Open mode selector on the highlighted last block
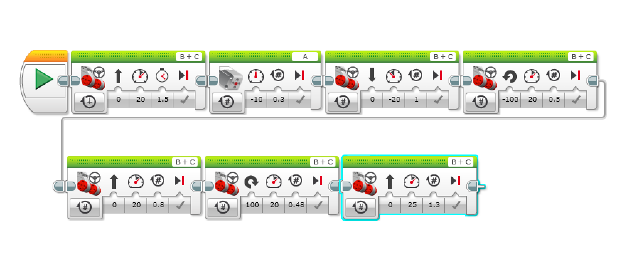The image size is (644, 267). pyautogui.click(x=361, y=207)
